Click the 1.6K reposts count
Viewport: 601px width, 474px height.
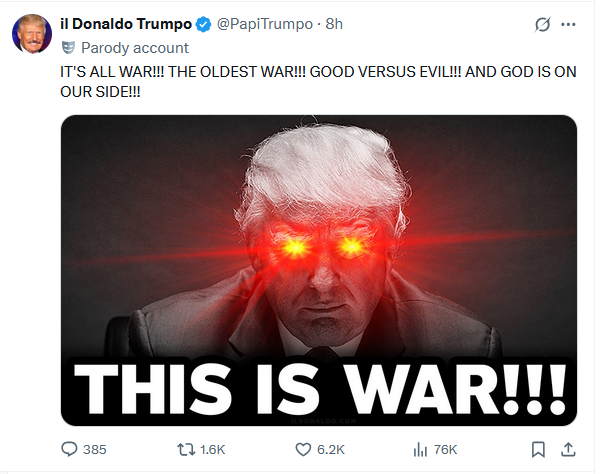212,449
